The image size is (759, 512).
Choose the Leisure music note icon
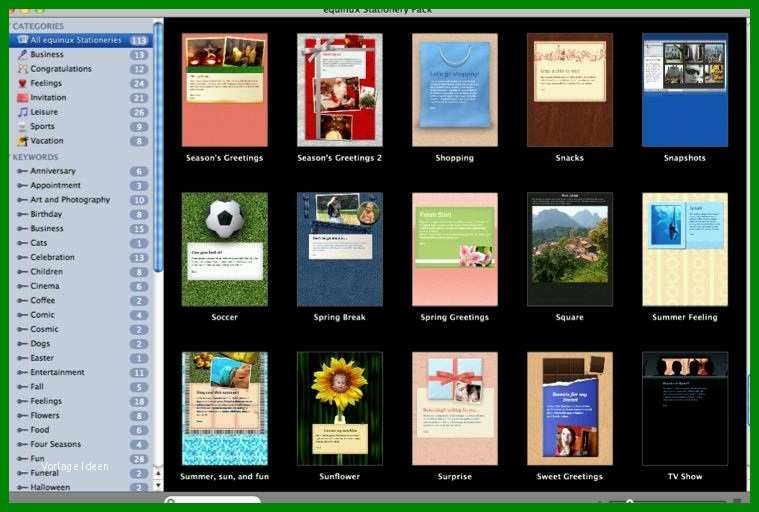[x=22, y=112]
